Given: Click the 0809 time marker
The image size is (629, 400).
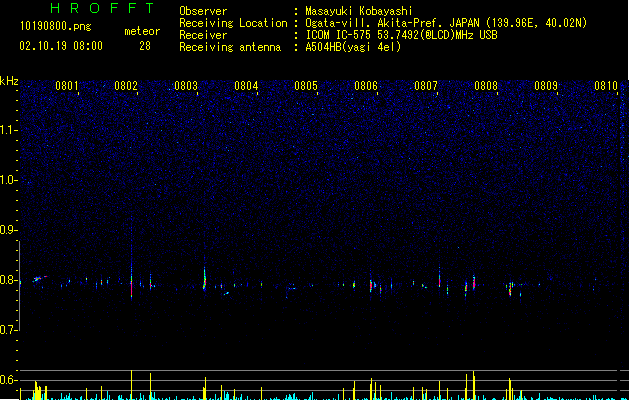Looking at the screenshot, I should click(546, 86).
